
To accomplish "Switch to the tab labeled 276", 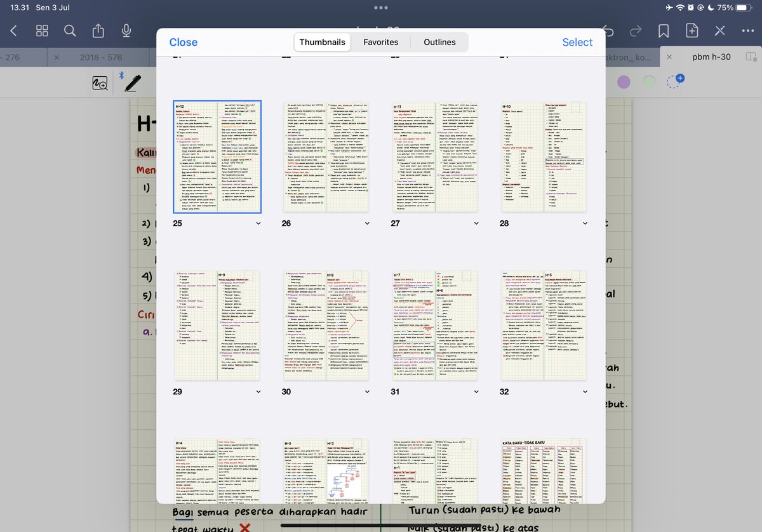I will point(11,57).
